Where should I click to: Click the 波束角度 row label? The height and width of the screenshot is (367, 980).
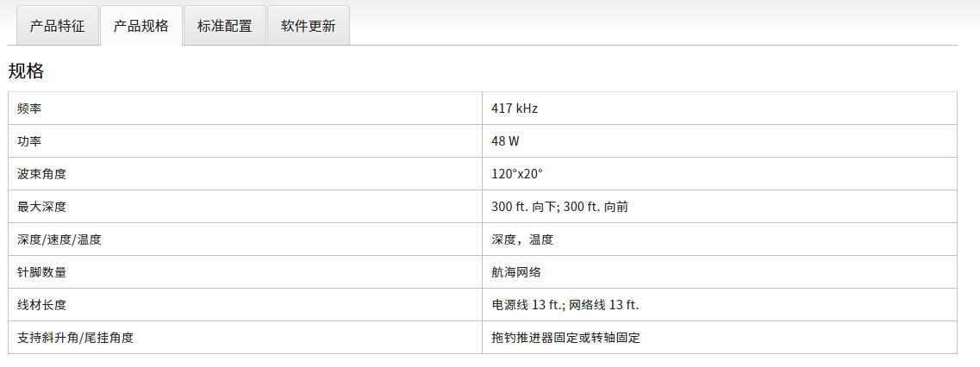coord(41,174)
